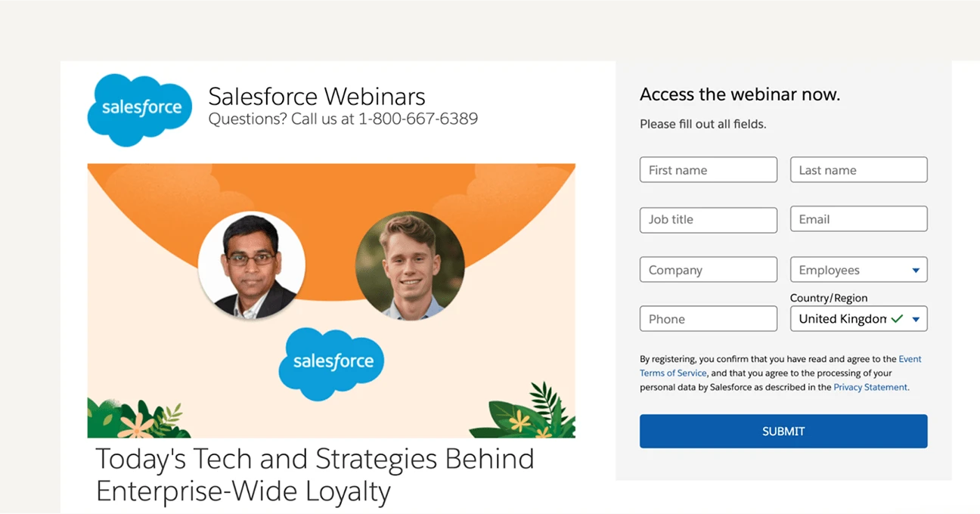Click the Salesforce Webinars heading
This screenshot has width=980, height=514.
pyautogui.click(x=316, y=96)
